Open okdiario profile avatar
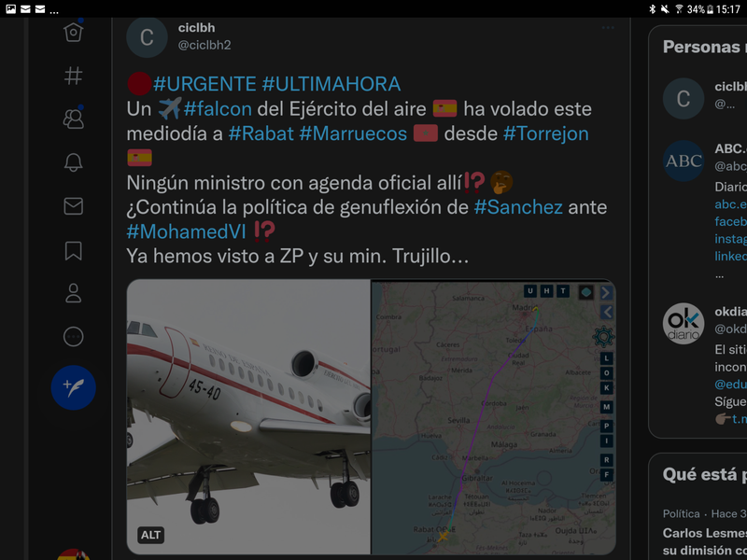Image resolution: width=747 pixels, height=560 pixels. [684, 323]
